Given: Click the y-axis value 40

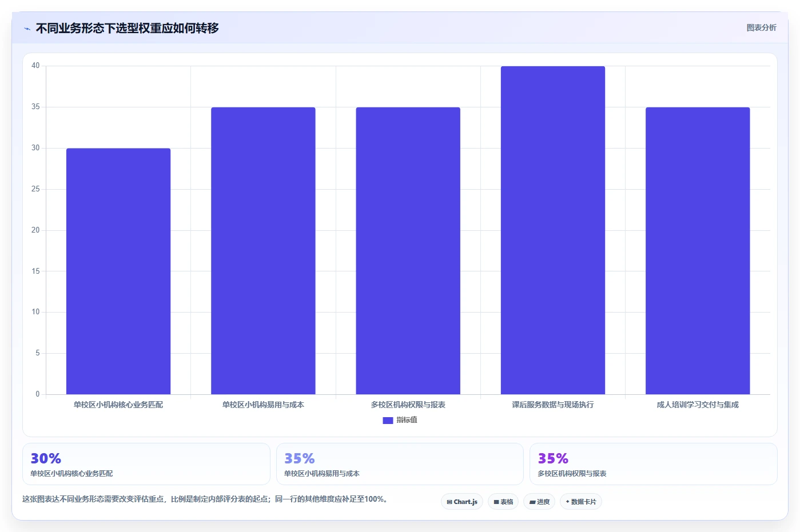Looking at the screenshot, I should click(x=35, y=66).
